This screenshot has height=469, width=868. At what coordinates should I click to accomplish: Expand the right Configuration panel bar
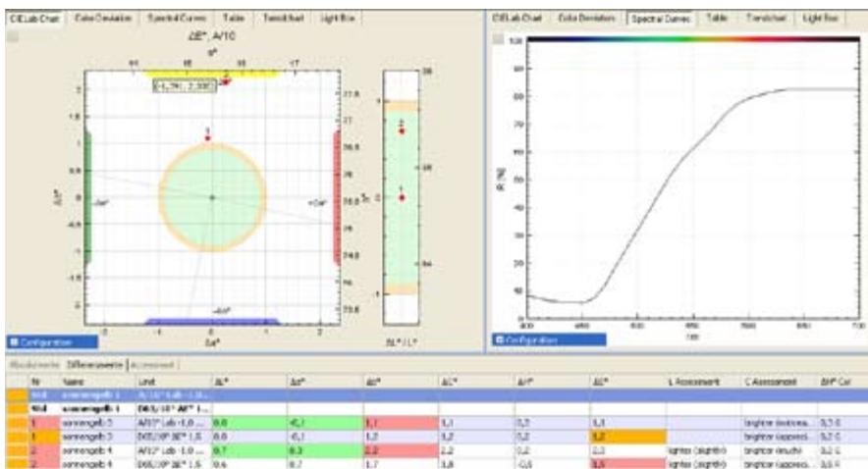pyautogui.click(x=549, y=339)
